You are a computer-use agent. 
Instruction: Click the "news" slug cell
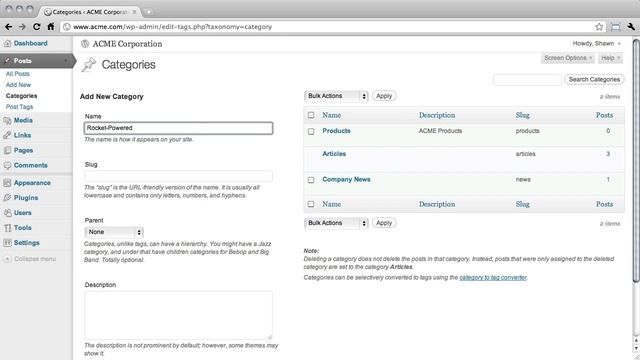point(523,180)
